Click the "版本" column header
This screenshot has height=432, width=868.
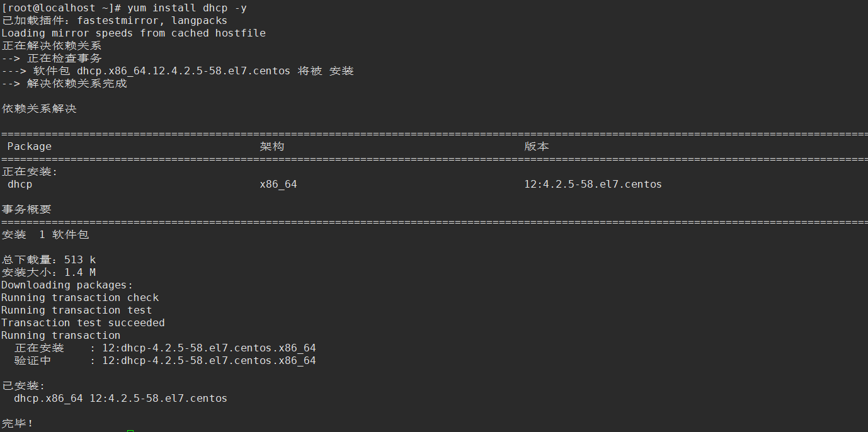(537, 146)
